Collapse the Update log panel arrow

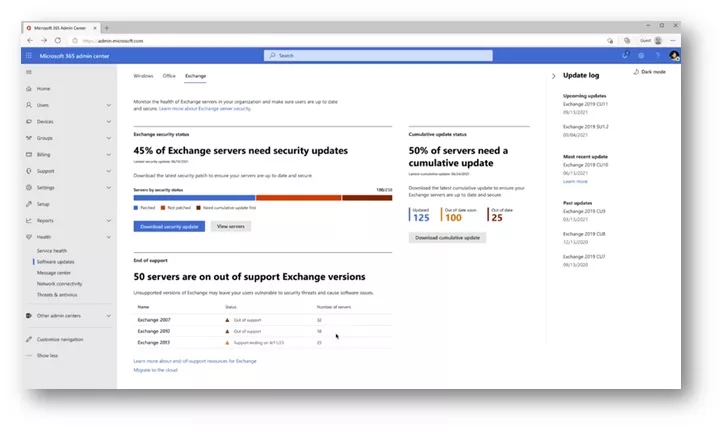click(x=553, y=76)
